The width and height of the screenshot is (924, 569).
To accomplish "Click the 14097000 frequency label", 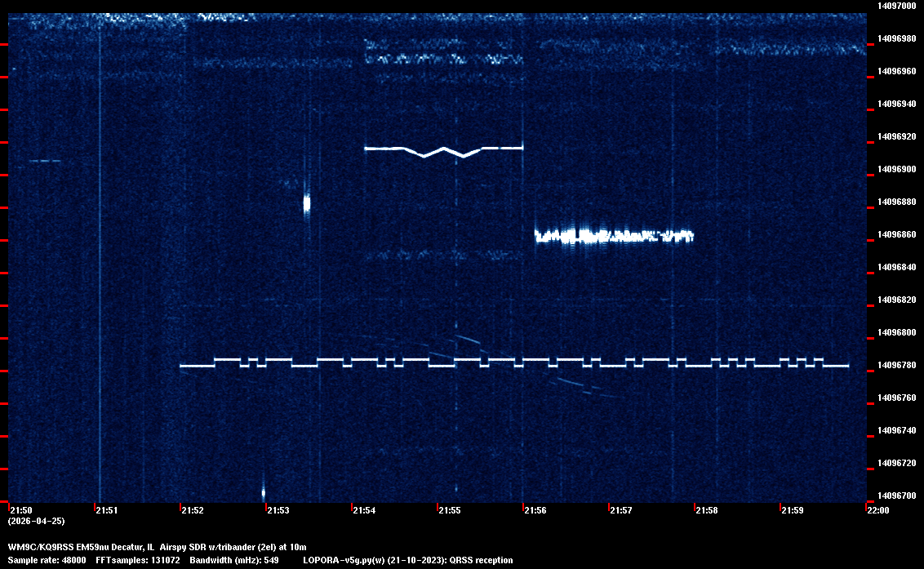I will point(896,6).
